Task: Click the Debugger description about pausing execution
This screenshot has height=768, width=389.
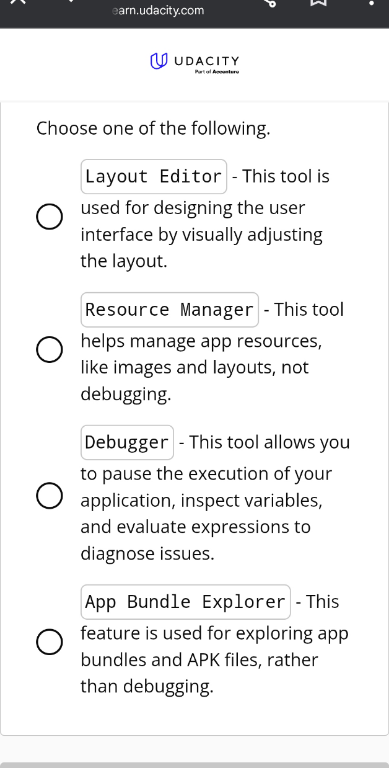Action: 216,500
